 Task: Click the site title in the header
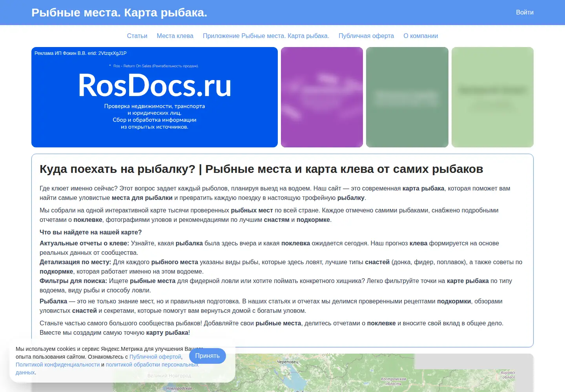click(x=119, y=13)
